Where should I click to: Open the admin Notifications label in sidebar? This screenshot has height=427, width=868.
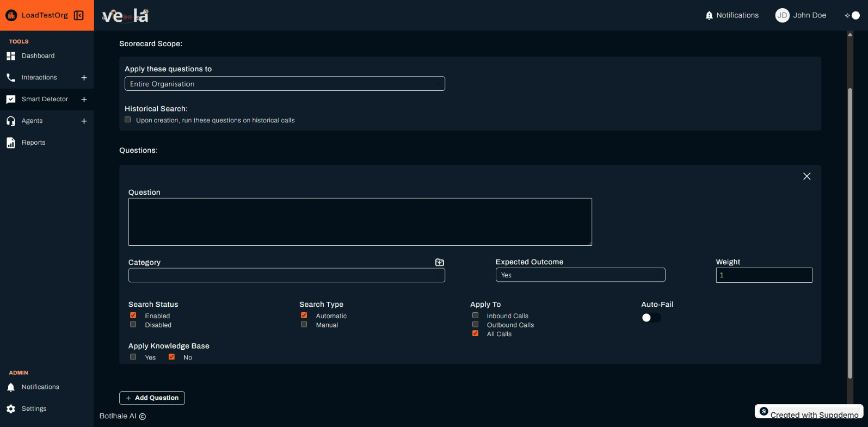pyautogui.click(x=40, y=387)
